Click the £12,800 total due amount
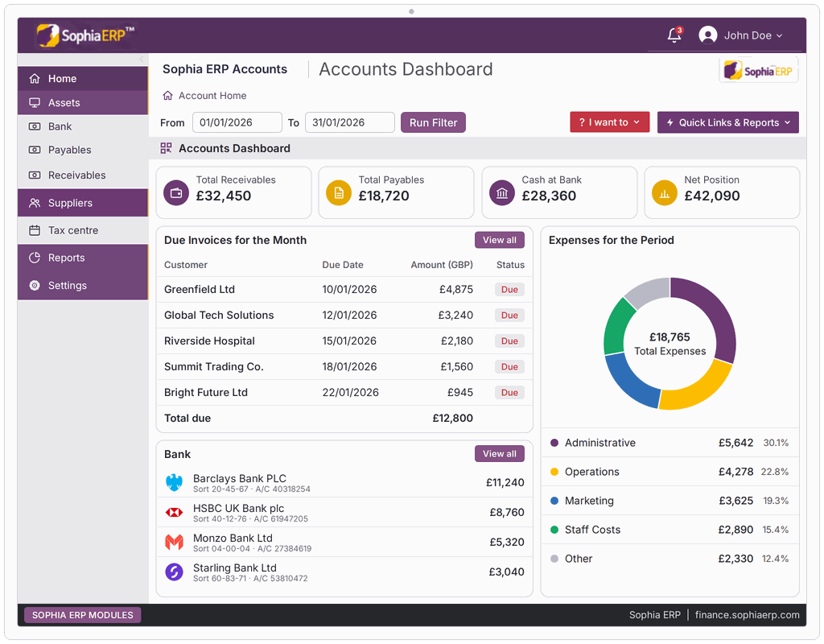 [x=452, y=418]
